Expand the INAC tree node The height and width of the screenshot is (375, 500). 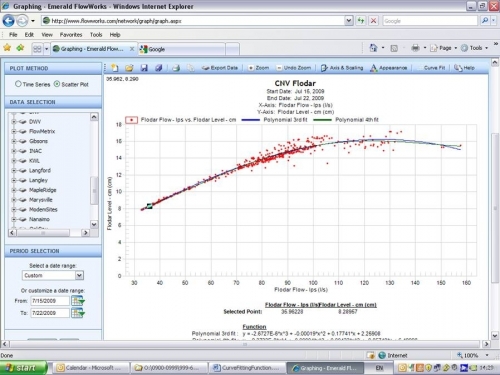(x=14, y=151)
